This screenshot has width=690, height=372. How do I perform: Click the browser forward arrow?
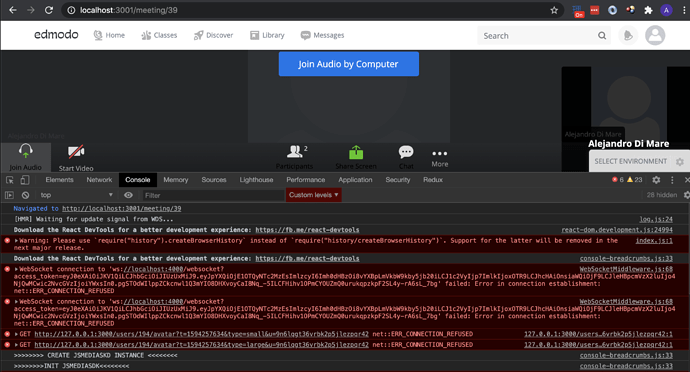pos(30,10)
